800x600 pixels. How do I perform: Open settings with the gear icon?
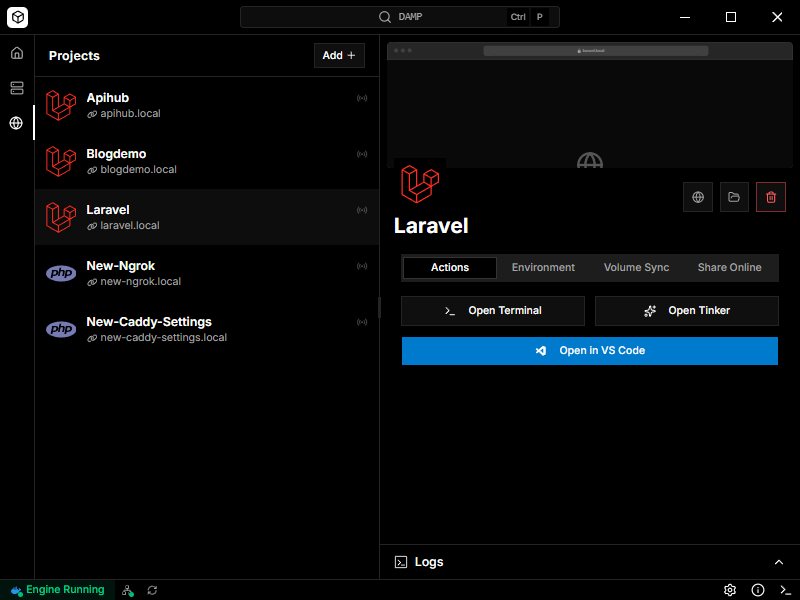coord(731,590)
